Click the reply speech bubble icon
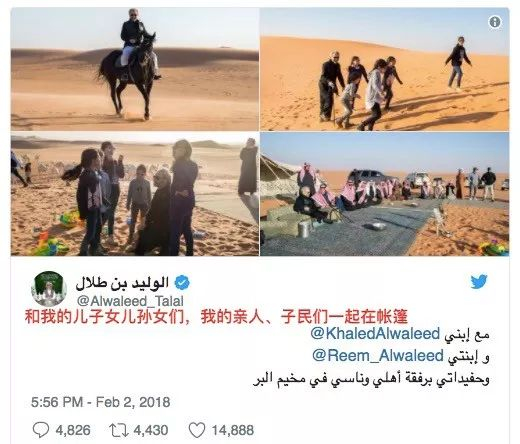 pyautogui.click(x=41, y=430)
